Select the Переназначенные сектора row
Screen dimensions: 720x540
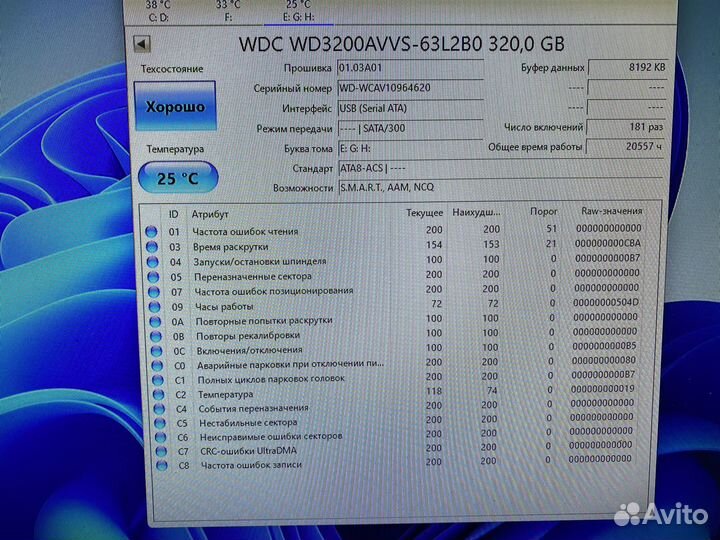click(394, 275)
